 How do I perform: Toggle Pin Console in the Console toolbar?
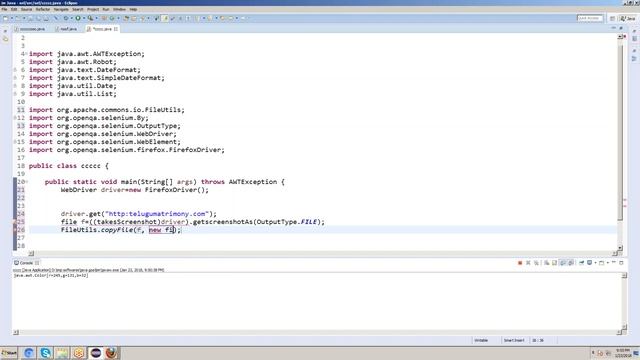(x=582, y=263)
